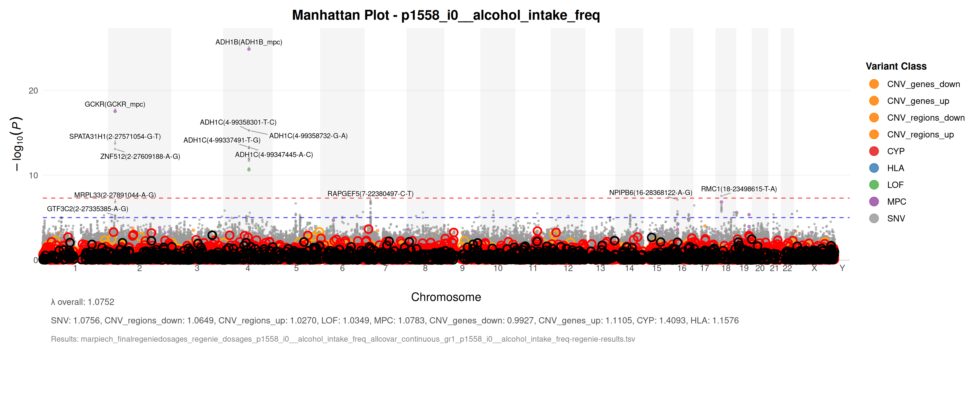Click the SNV gray legend swatch
The image size is (980, 420).
(x=874, y=218)
